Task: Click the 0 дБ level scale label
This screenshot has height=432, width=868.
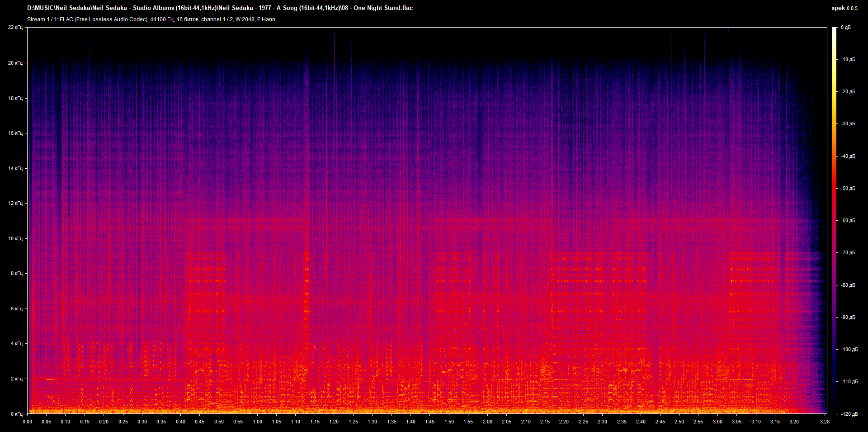Action: coord(845,28)
